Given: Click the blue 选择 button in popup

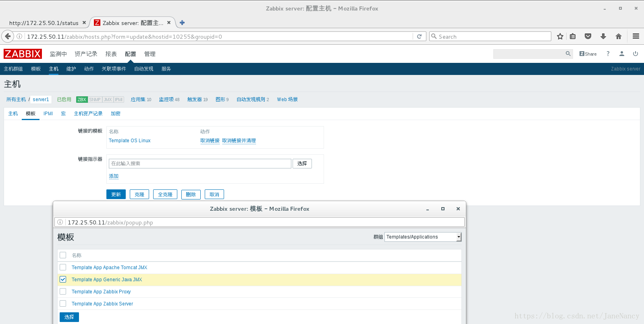Looking at the screenshot, I should [x=69, y=317].
